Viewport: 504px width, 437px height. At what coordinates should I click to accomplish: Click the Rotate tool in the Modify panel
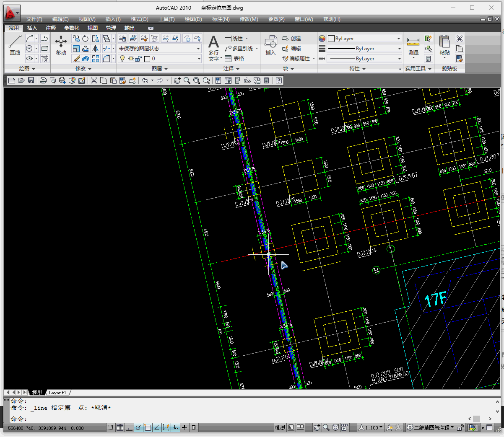tap(86, 39)
